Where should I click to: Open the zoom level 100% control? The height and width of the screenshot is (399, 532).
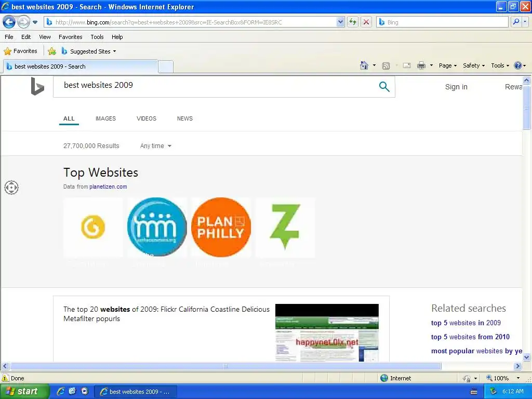(x=503, y=378)
